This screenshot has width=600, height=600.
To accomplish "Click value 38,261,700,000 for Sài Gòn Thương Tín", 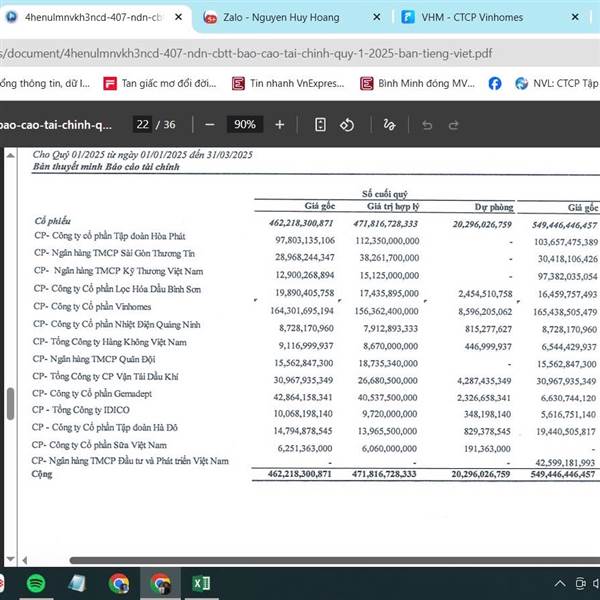I will click(389, 258).
